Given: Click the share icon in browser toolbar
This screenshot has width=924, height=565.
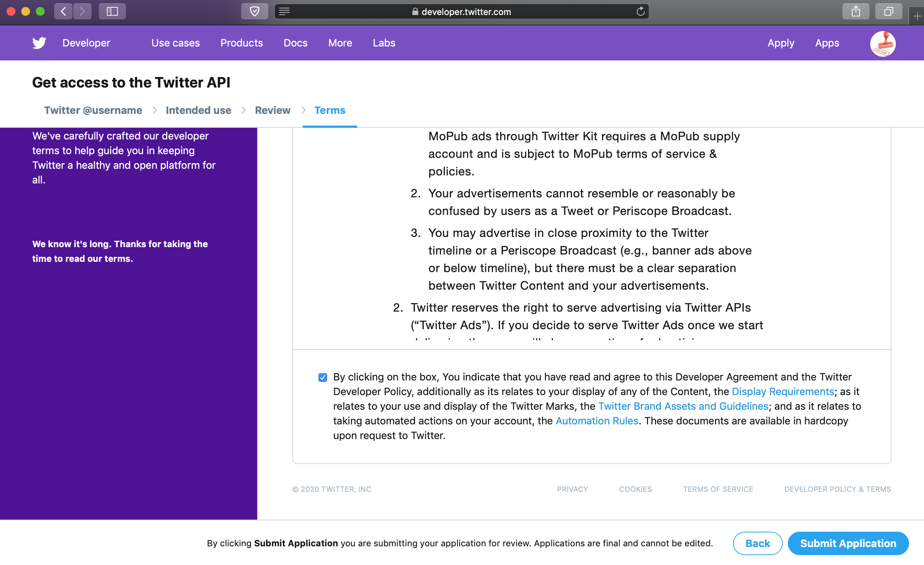Looking at the screenshot, I should click(855, 11).
